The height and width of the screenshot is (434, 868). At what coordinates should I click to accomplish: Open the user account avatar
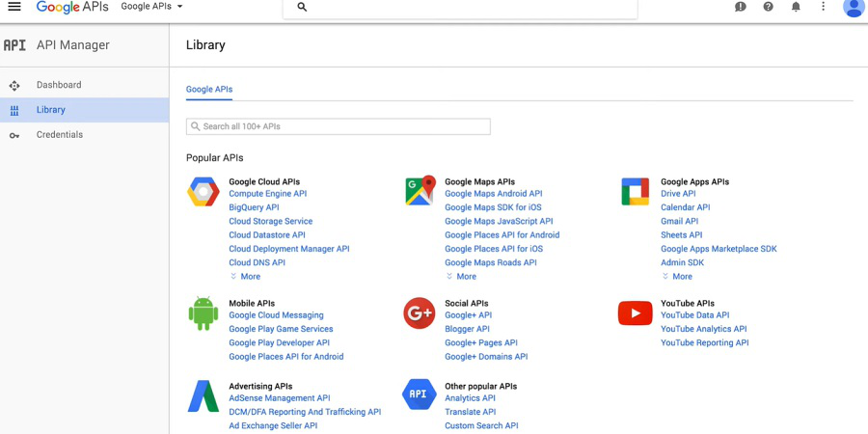854,7
